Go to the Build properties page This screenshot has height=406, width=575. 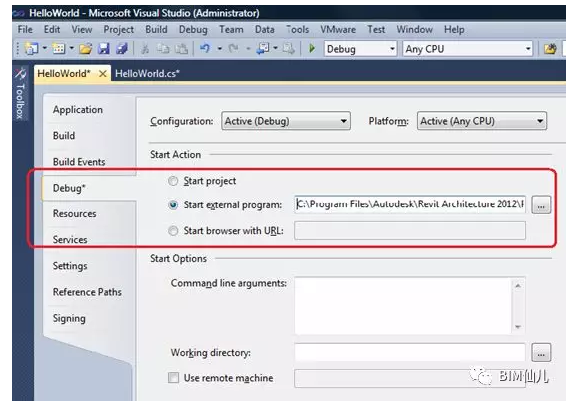click(64, 136)
